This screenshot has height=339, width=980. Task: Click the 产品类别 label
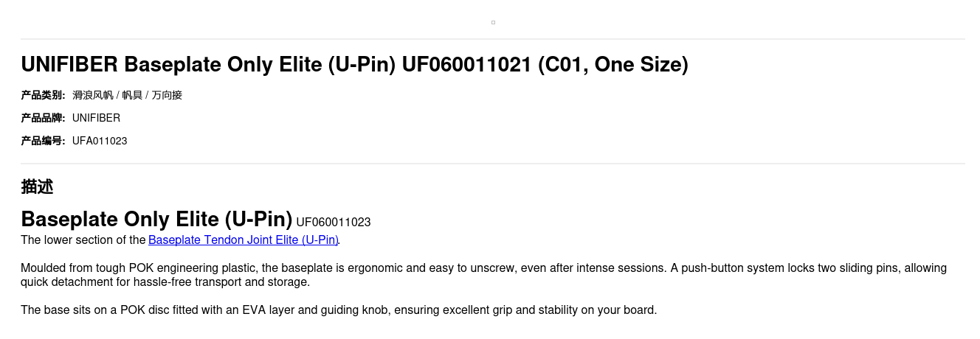[43, 95]
